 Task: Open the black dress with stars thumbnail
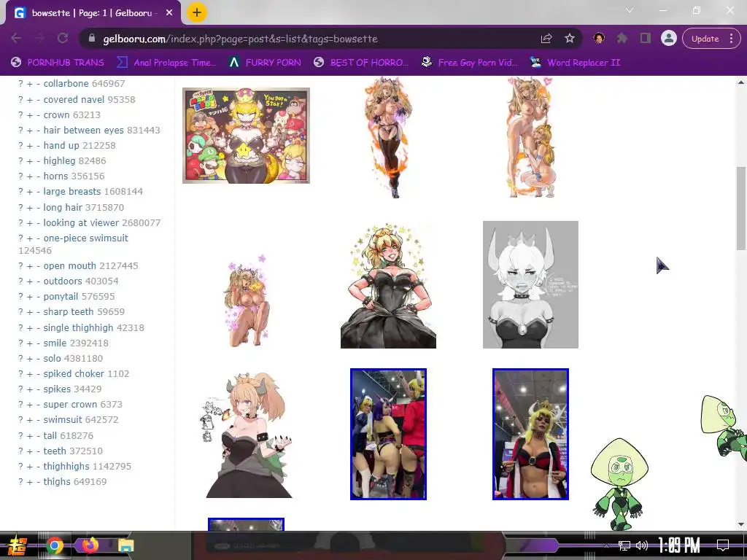388,285
